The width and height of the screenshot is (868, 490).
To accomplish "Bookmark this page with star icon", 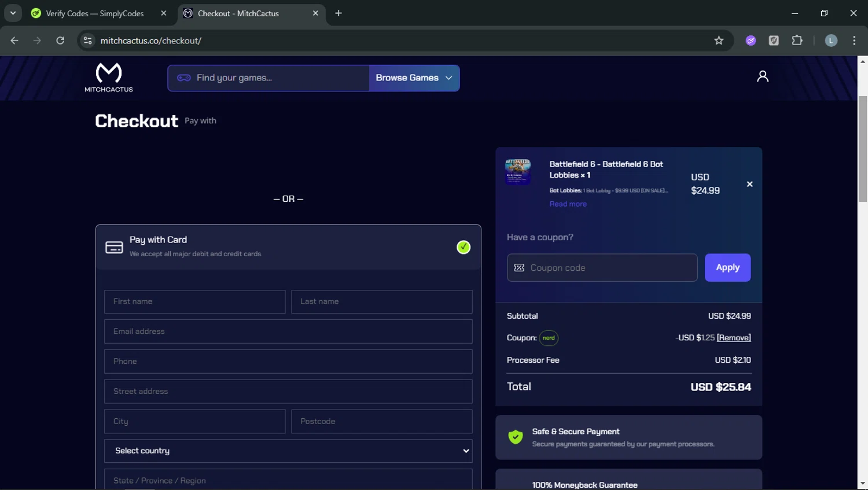I will (719, 40).
